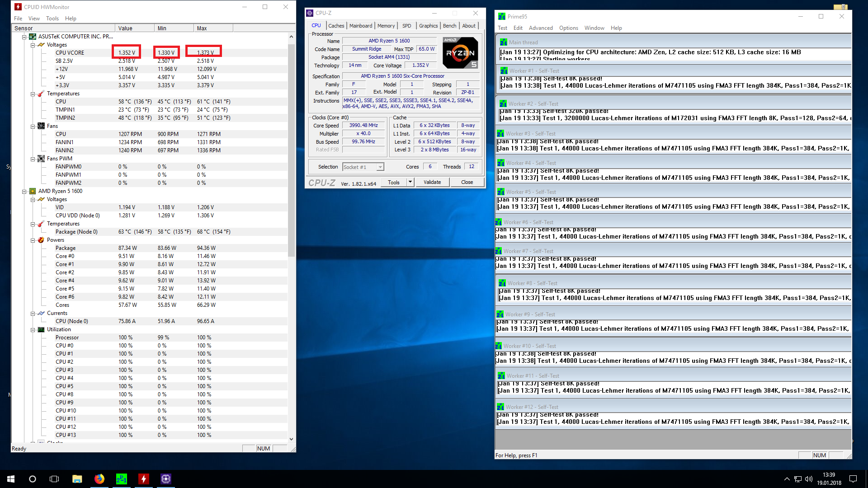The height and width of the screenshot is (488, 868).
Task: Open Task View on the taskbar
Action: pyautogui.click(x=54, y=479)
